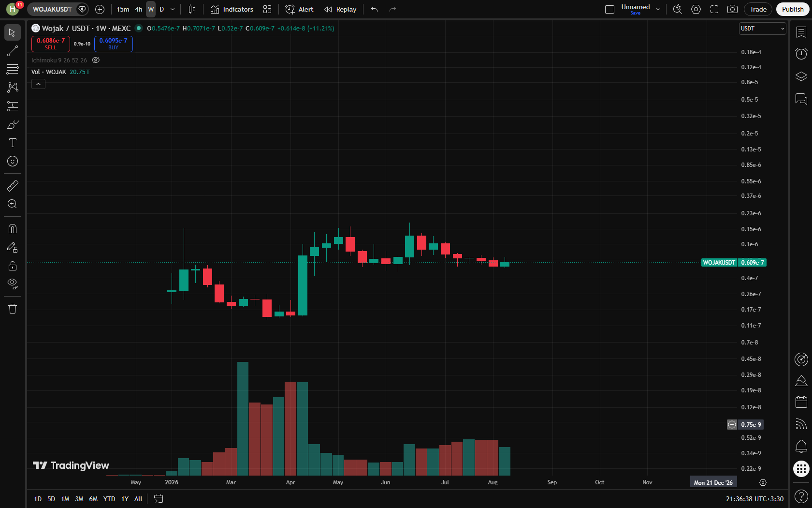Toggle magnet mode for drawings
The image size is (812, 508).
click(x=13, y=229)
